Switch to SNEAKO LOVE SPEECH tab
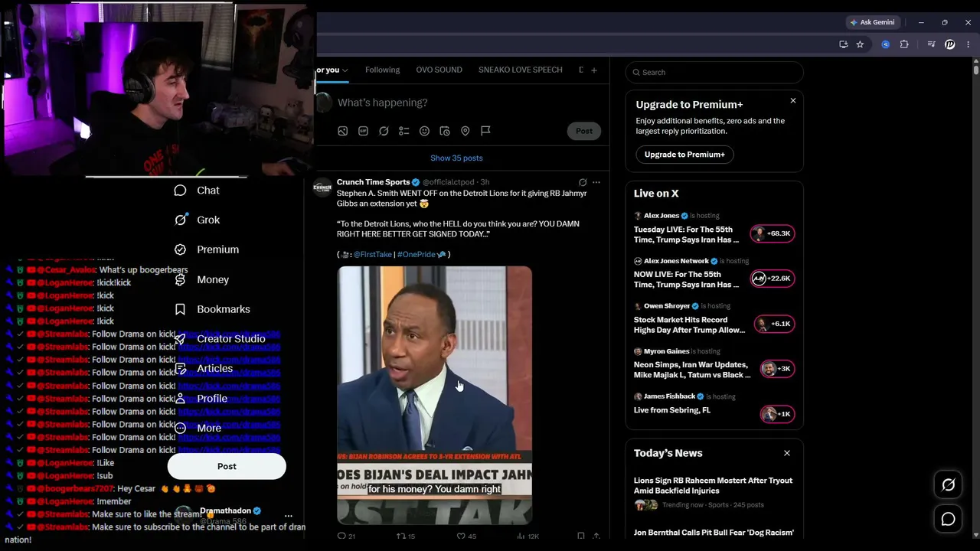 [521, 70]
